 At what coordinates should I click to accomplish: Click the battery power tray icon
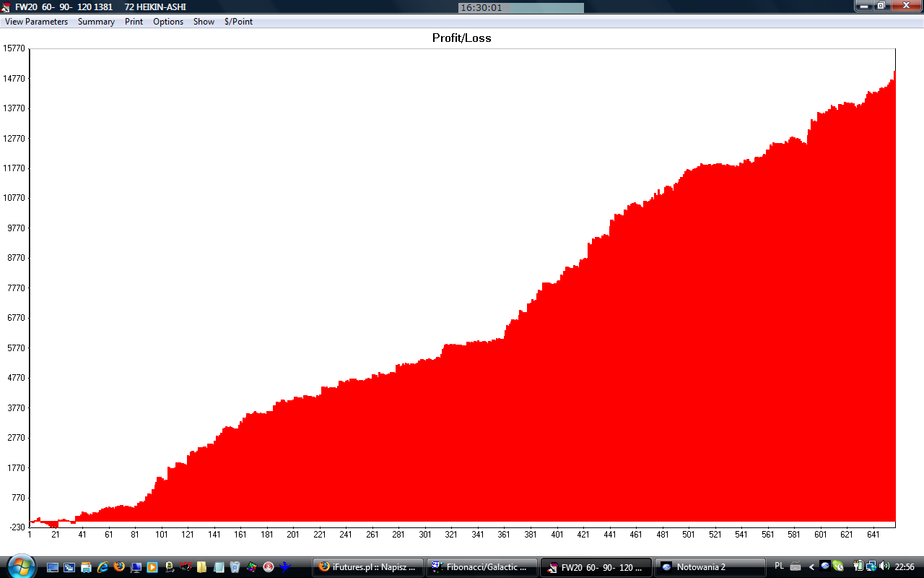858,566
